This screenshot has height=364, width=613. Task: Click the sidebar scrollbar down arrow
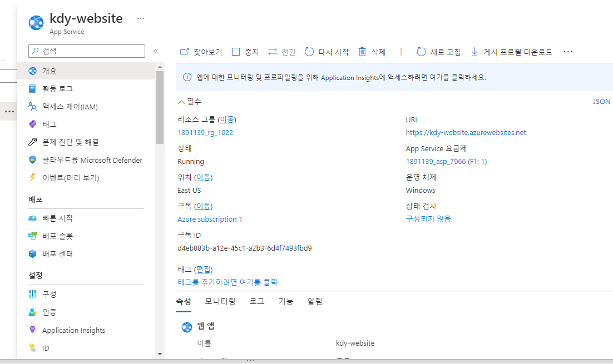[160, 354]
